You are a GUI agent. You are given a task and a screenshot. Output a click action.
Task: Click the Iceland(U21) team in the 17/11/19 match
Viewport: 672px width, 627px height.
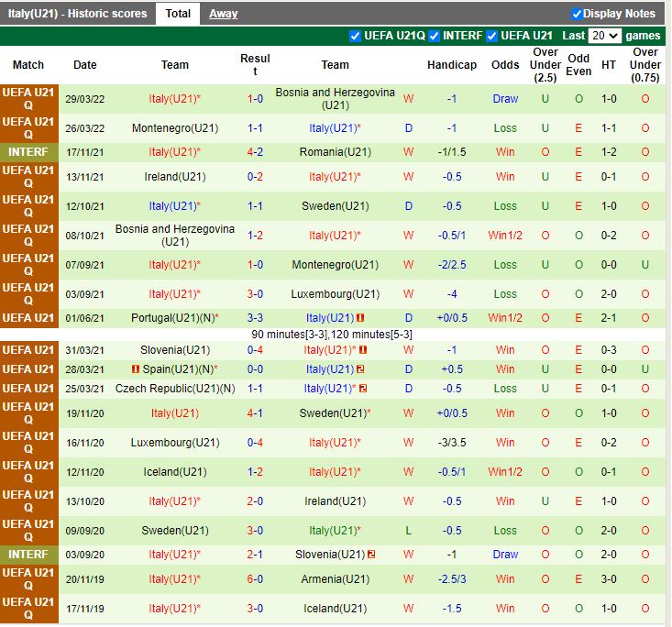(335, 609)
